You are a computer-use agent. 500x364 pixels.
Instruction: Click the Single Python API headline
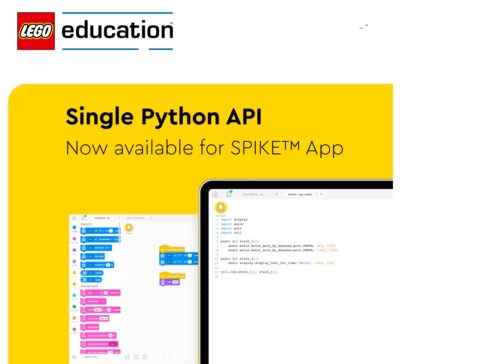click(x=164, y=117)
